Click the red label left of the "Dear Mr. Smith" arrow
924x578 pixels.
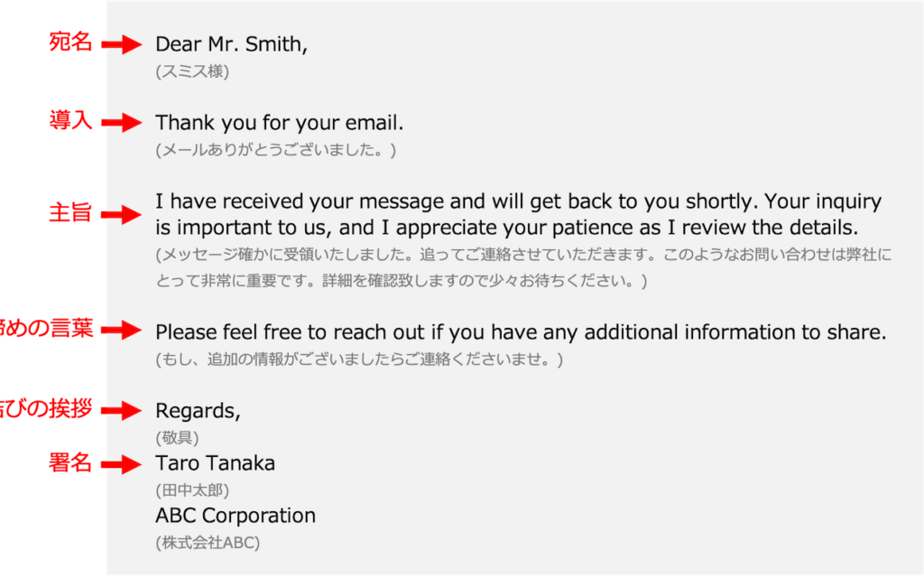click(x=70, y=42)
